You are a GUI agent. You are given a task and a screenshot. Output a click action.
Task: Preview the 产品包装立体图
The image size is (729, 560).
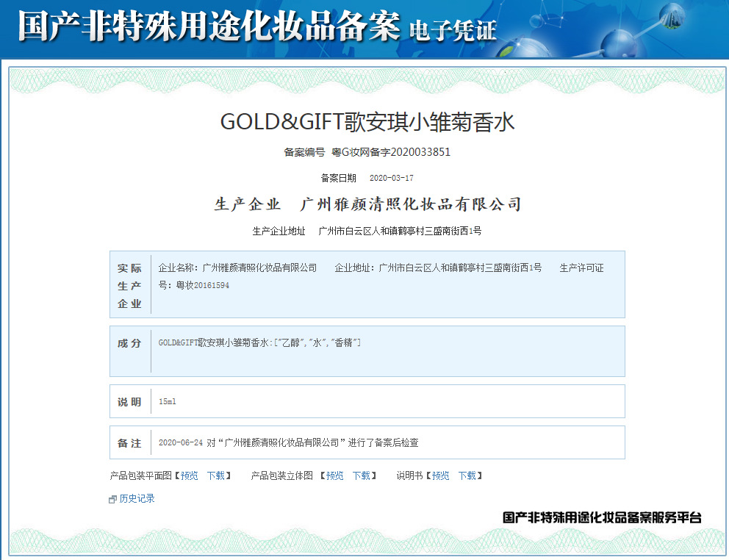click(335, 475)
